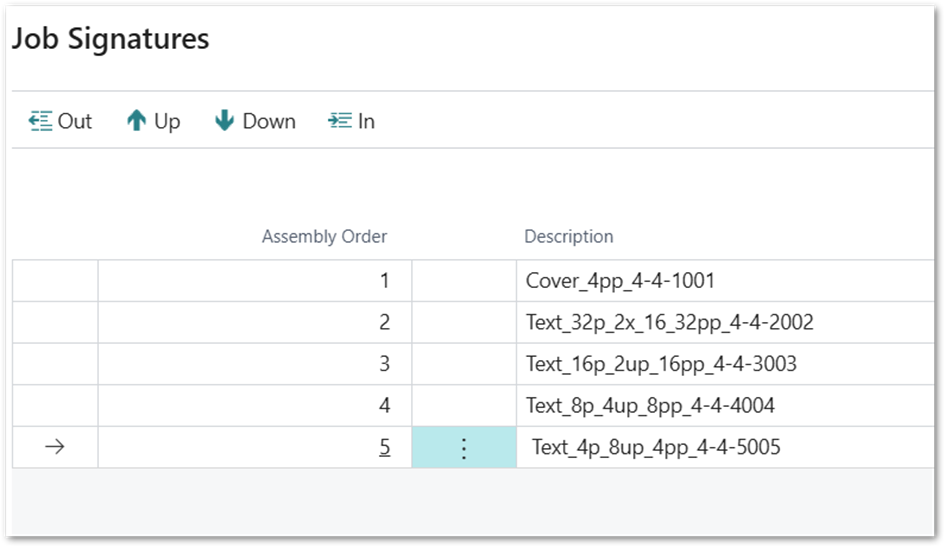The image size is (945, 547).
Task: Click the Up arrow icon
Action: click(136, 121)
